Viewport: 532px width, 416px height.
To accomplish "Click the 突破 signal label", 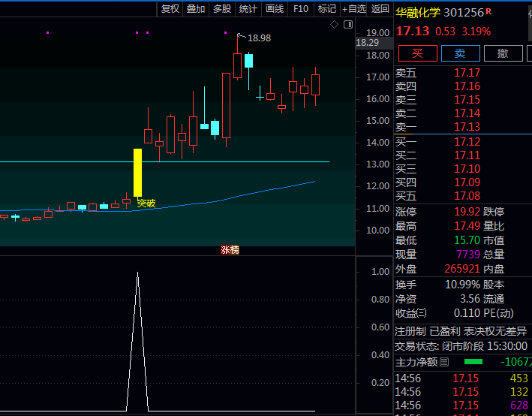I will [x=146, y=203].
